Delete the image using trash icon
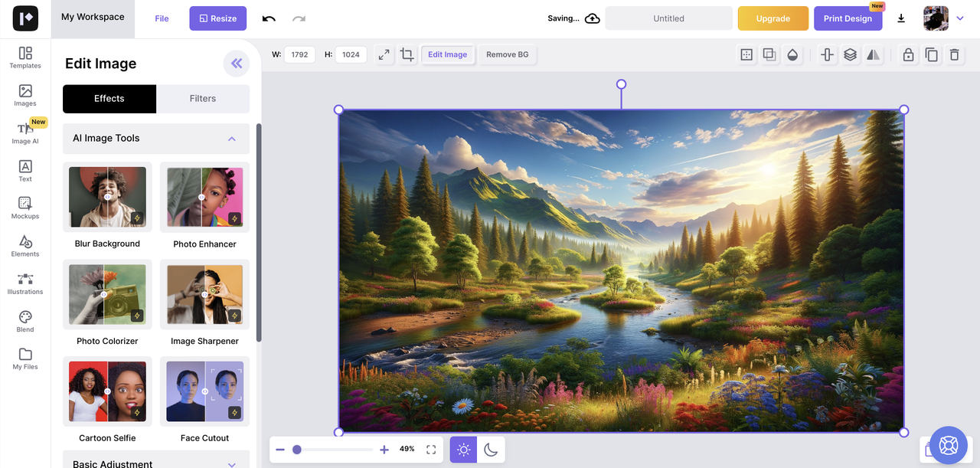980x468 pixels. coord(954,54)
